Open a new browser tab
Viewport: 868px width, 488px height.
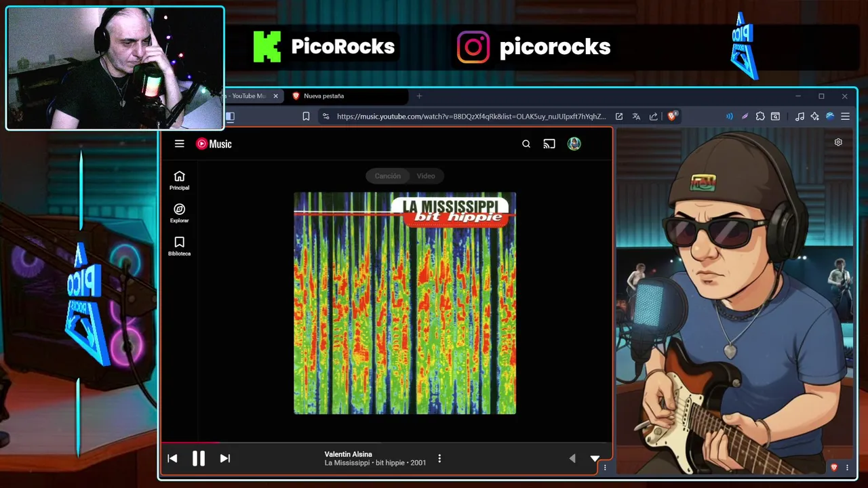coord(419,96)
